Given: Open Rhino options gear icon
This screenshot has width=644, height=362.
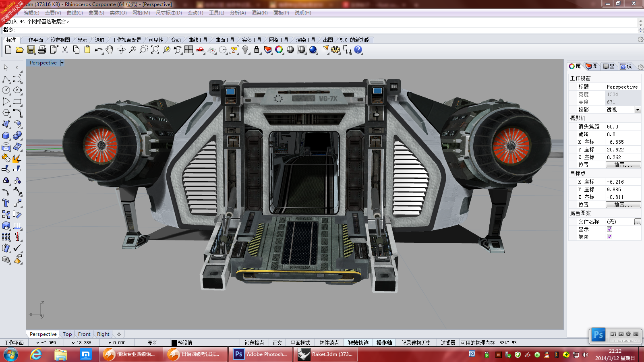Looking at the screenshot, I should point(335,50).
